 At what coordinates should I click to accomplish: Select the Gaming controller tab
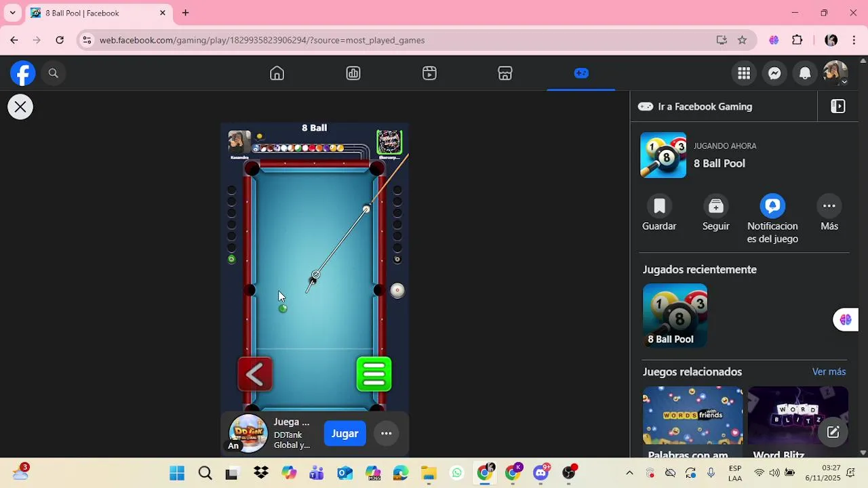581,73
